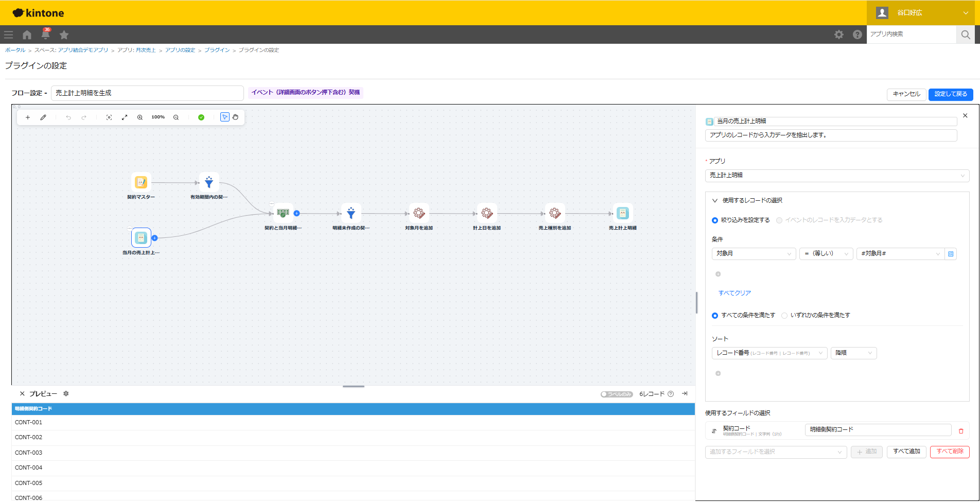Click the green validation check icon
The image size is (980, 502).
(201, 117)
